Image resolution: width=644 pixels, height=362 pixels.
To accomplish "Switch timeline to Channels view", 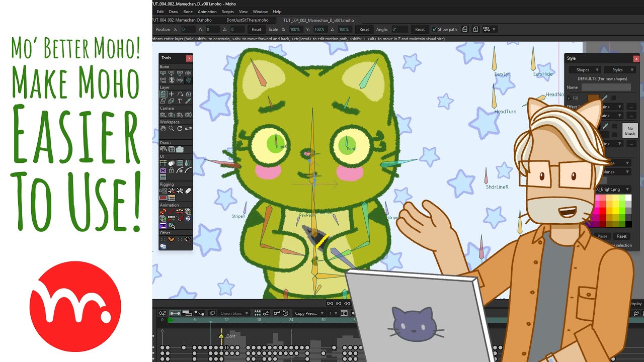I will coord(175,313).
